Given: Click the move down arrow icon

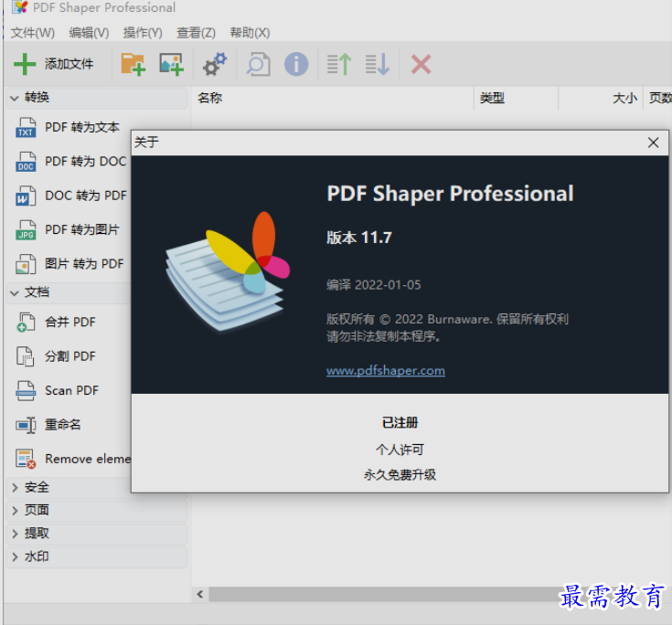Looking at the screenshot, I should point(378,64).
